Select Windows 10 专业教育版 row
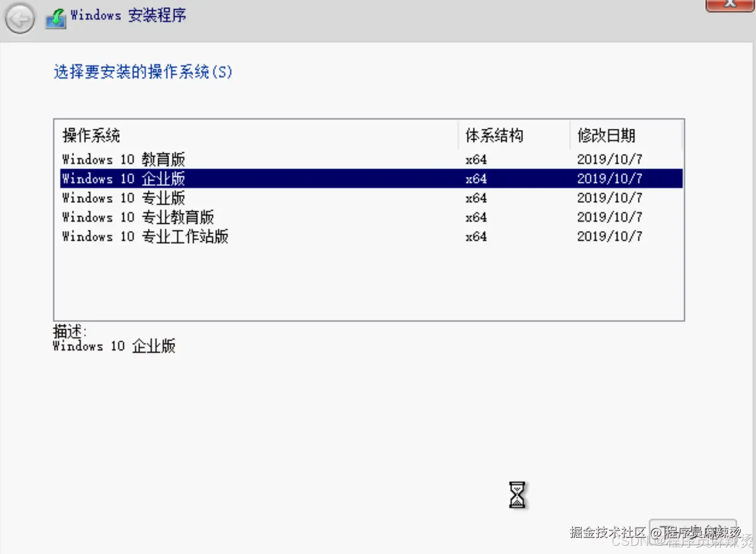Image resolution: width=756 pixels, height=554 pixels. 371,217
